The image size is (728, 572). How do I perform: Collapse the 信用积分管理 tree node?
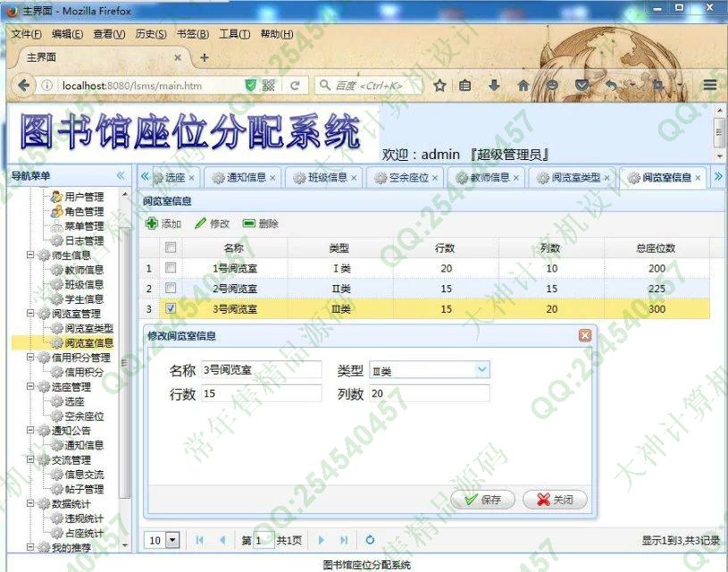[30, 357]
